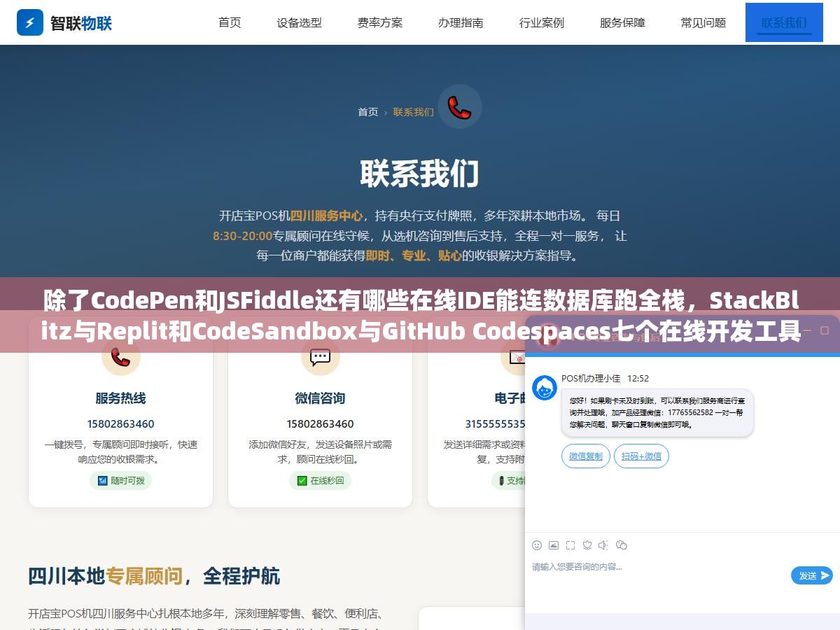Image resolution: width=840 pixels, height=630 pixels.
Task: Click the 微信咨询 card title
Action: (320, 398)
